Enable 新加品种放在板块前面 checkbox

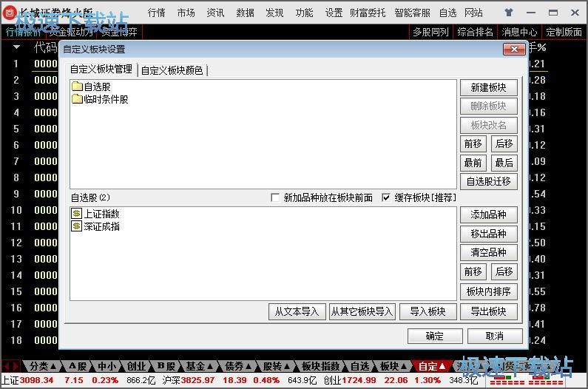pyautogui.click(x=275, y=197)
